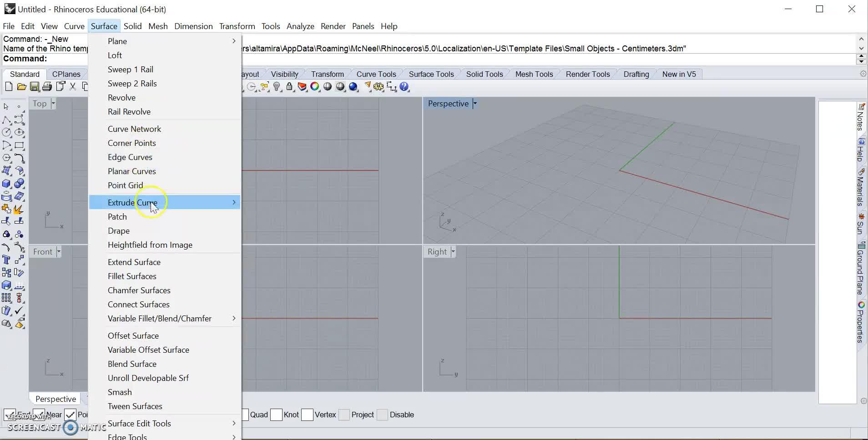Open the Help question mark icon
The width and height of the screenshot is (868, 440).
point(404,87)
